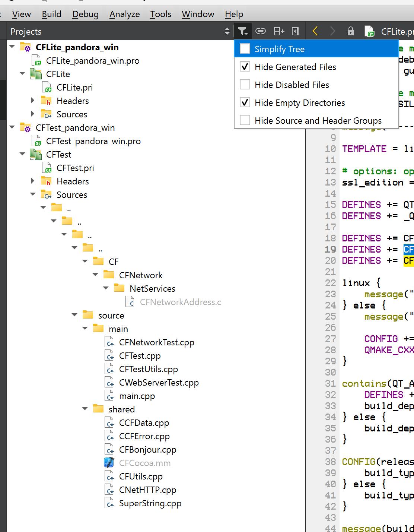Image resolution: width=414 pixels, height=532 pixels.
Task: Click the CFNetwork folder icon
Action: pyautogui.click(x=109, y=275)
